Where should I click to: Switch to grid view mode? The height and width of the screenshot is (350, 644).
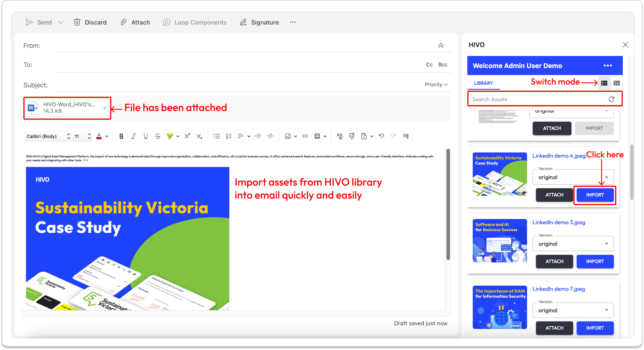click(x=617, y=83)
